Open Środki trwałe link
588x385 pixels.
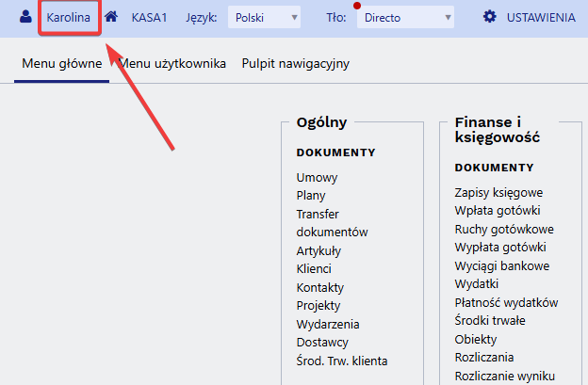[x=488, y=320]
